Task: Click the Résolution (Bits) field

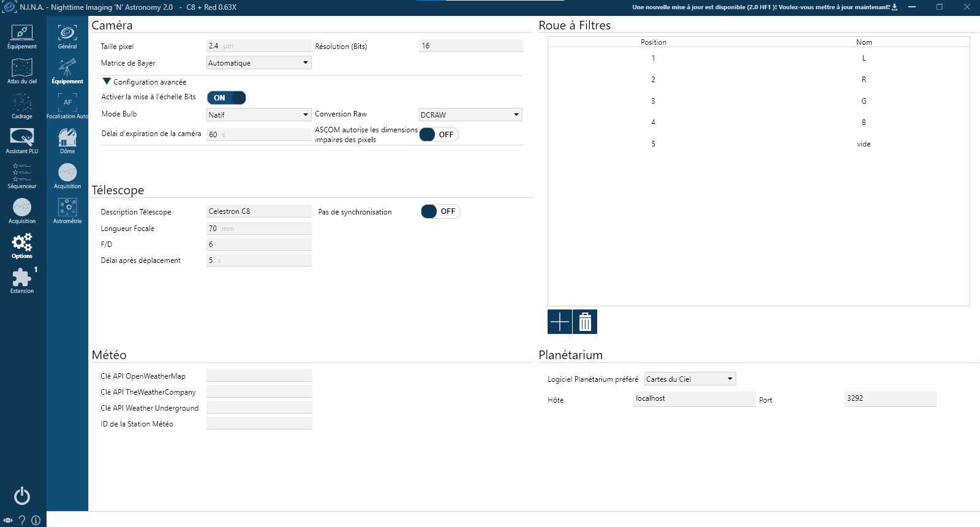Action: (471, 46)
